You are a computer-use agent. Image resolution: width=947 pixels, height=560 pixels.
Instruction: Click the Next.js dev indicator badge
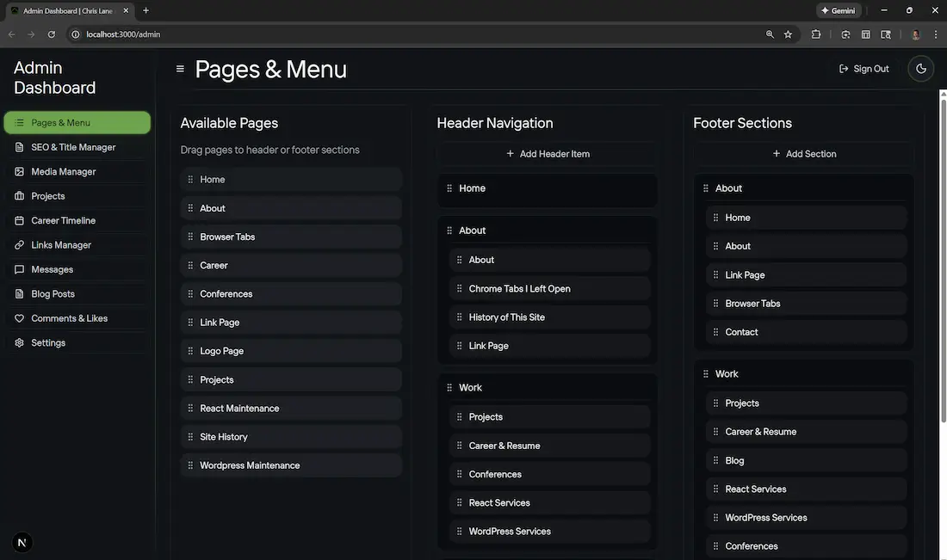22,543
